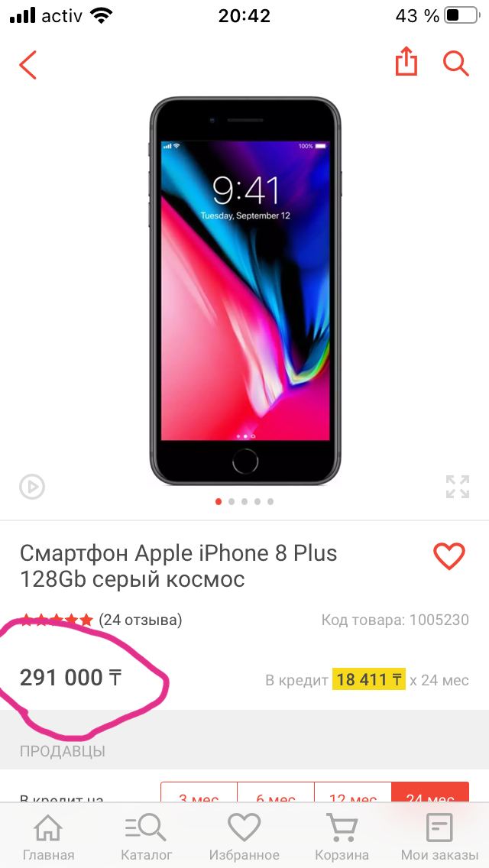Tap the share icon in header
Image resolution: width=489 pixels, height=868 pixels.
click(x=406, y=61)
